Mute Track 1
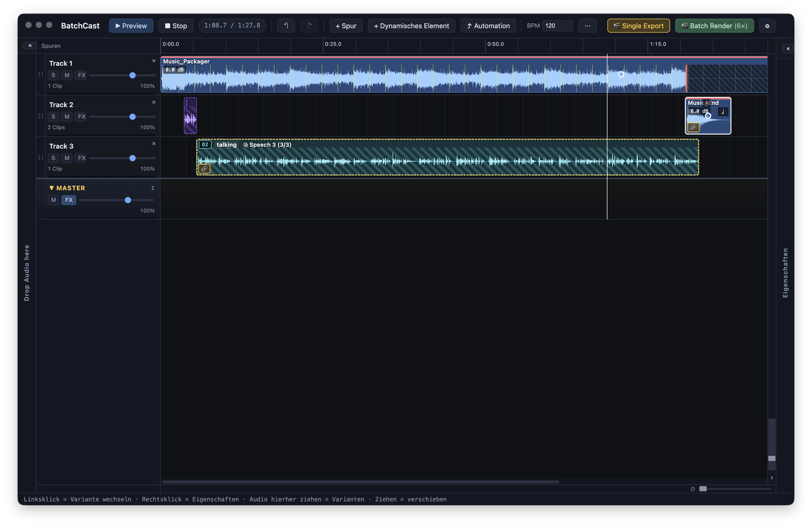This screenshot has height=527, width=812. pyautogui.click(x=67, y=75)
